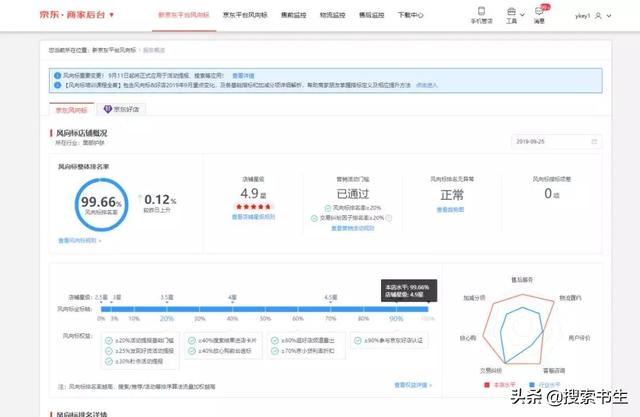Click the 0.12% daily change value
Screen dimensions: 640x417
point(160,200)
